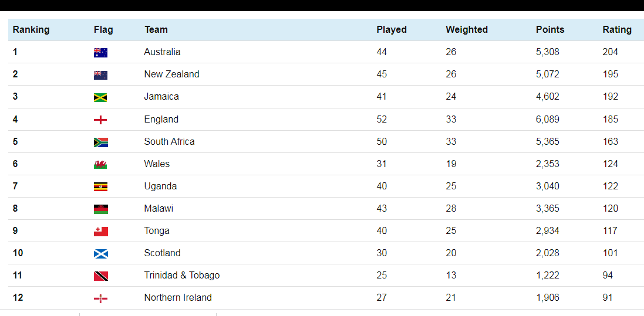The width and height of the screenshot is (644, 316).
Task: Click the Scotland flag icon
Action: coord(100,254)
